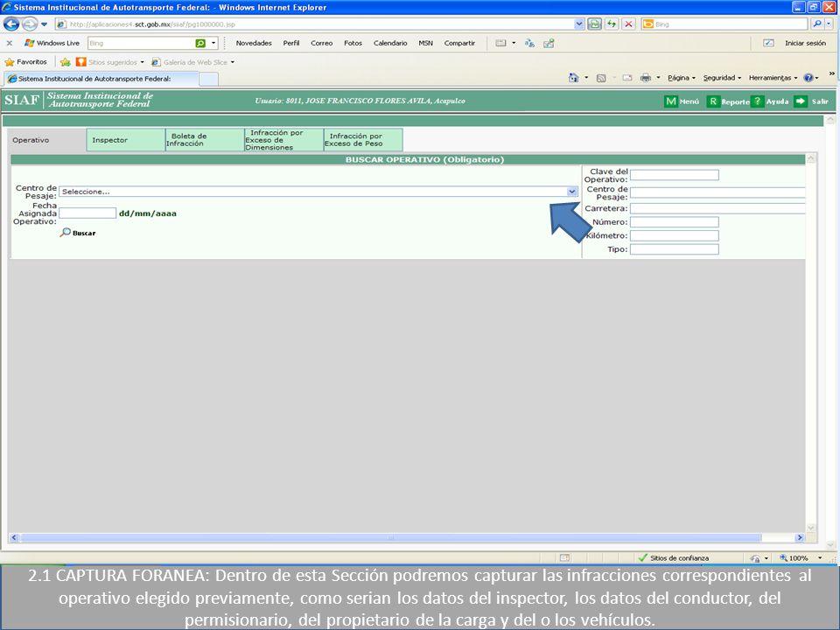Image resolution: width=840 pixels, height=630 pixels.
Task: Open the Herramientas menu
Action: (x=773, y=78)
